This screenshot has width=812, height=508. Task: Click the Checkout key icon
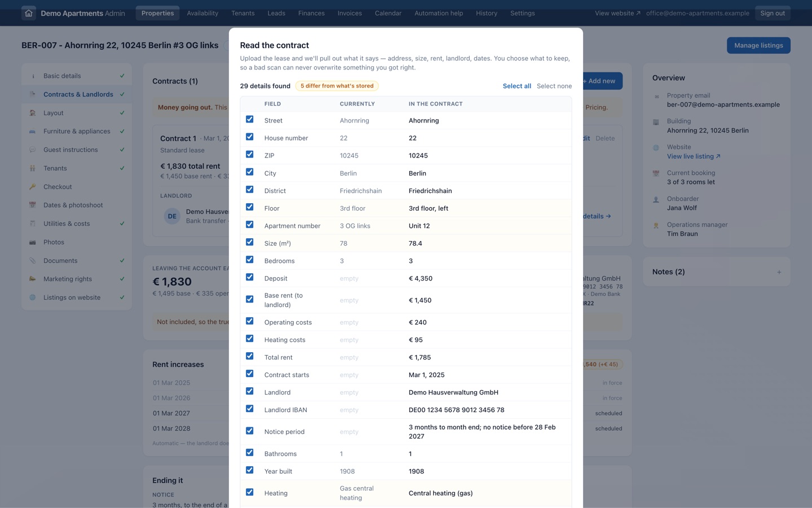click(x=33, y=187)
